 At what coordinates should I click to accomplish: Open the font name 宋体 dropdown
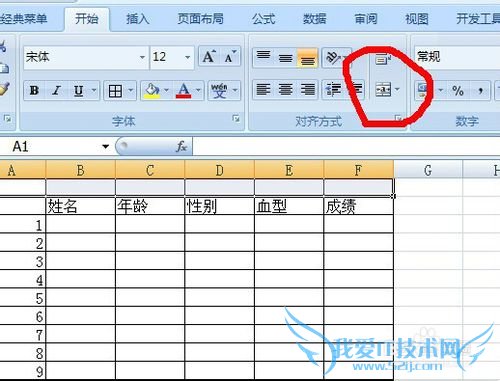142,57
